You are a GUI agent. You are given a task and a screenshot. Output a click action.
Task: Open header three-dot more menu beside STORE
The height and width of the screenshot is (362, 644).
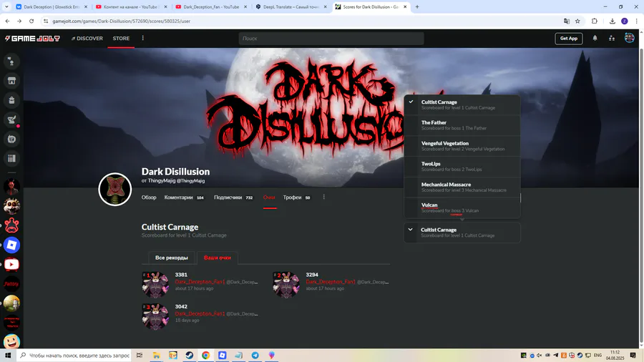tap(143, 38)
